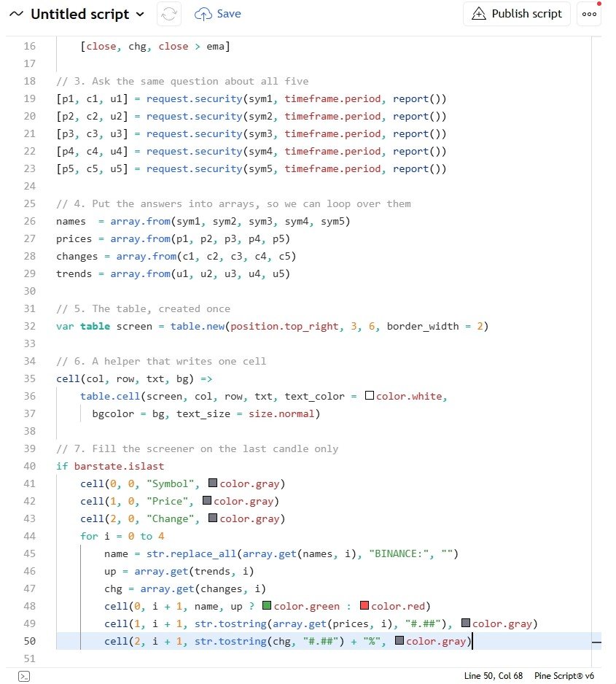Viewport: 616px width, 684px height.
Task: Open gray swatch on line 49
Action: click(466, 623)
